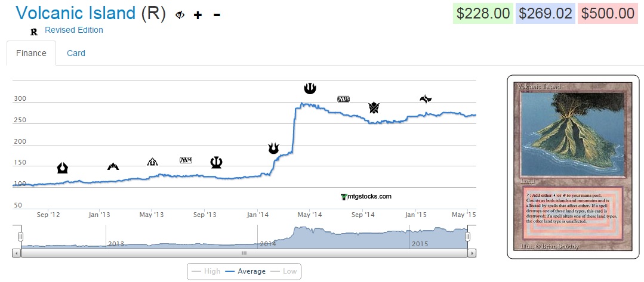Toggle the Average series in chart legend
The image size is (644, 282).
coord(245,271)
